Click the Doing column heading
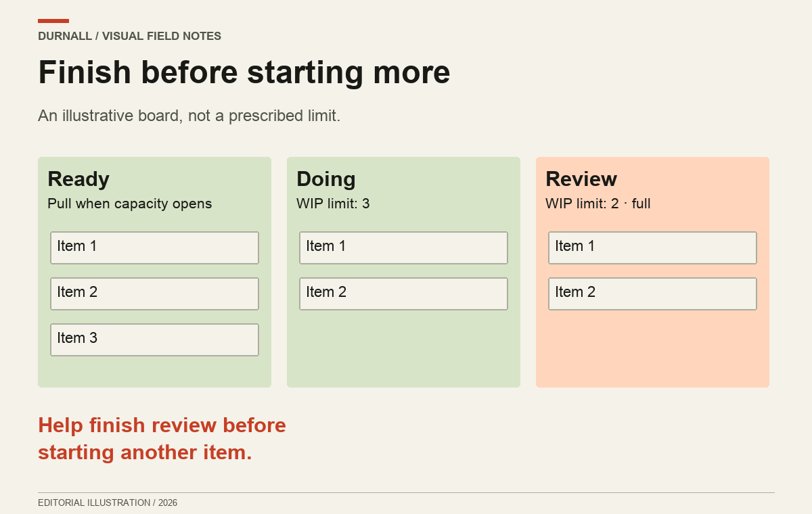This screenshot has width=812, height=514. coord(326,179)
